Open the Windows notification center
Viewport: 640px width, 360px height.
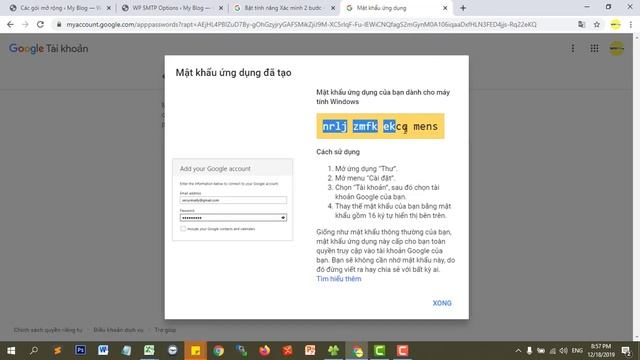[x=626, y=351]
